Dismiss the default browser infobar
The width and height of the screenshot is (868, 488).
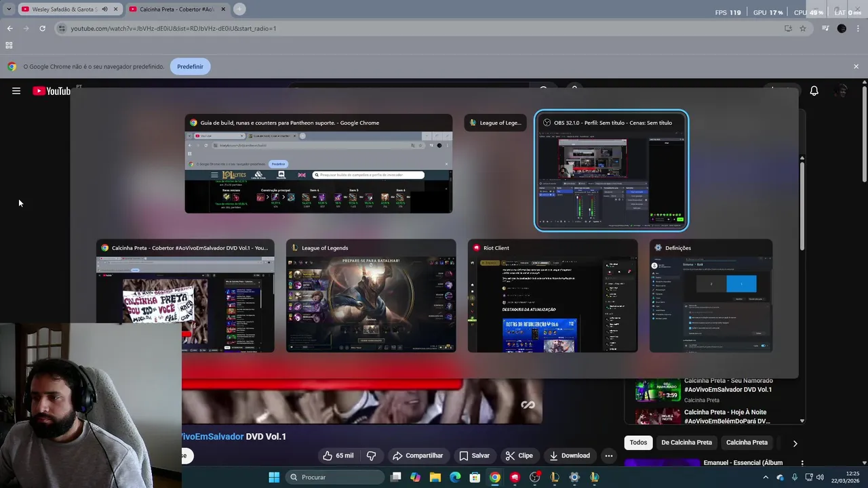(x=856, y=66)
